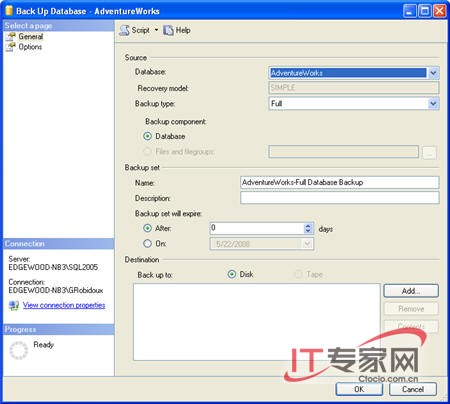The height and width of the screenshot is (404, 450).
Task: Minimize the Back Up Database window
Action: tap(409, 11)
